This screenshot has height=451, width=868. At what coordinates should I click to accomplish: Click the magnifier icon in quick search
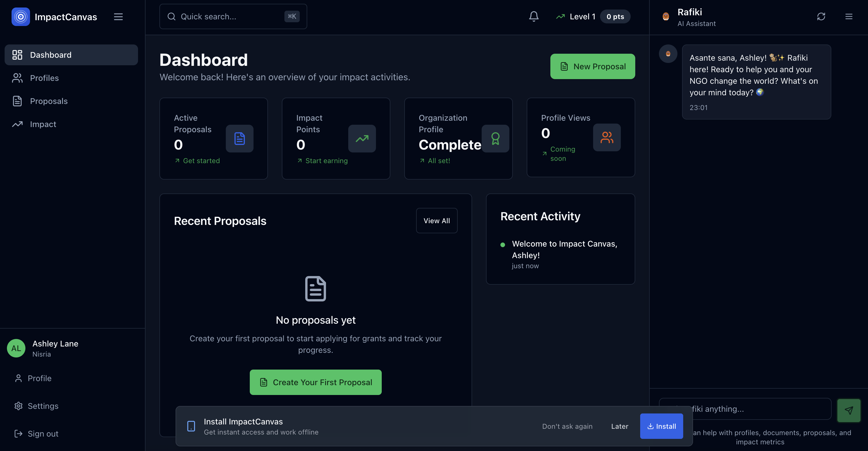[172, 16]
